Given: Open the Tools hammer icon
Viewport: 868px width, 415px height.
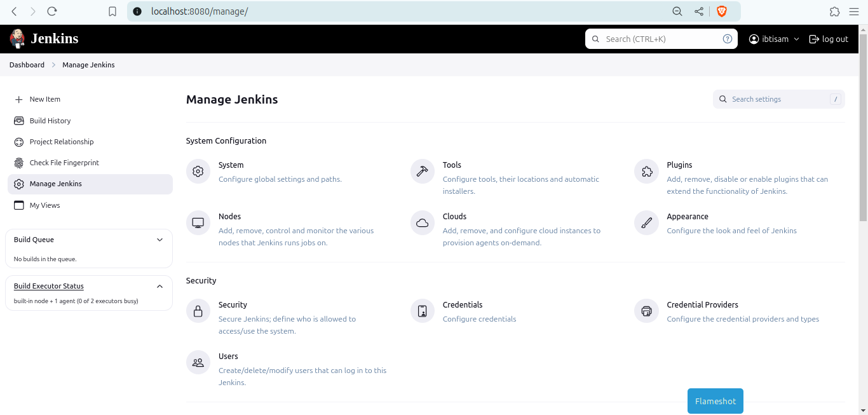Looking at the screenshot, I should (422, 172).
